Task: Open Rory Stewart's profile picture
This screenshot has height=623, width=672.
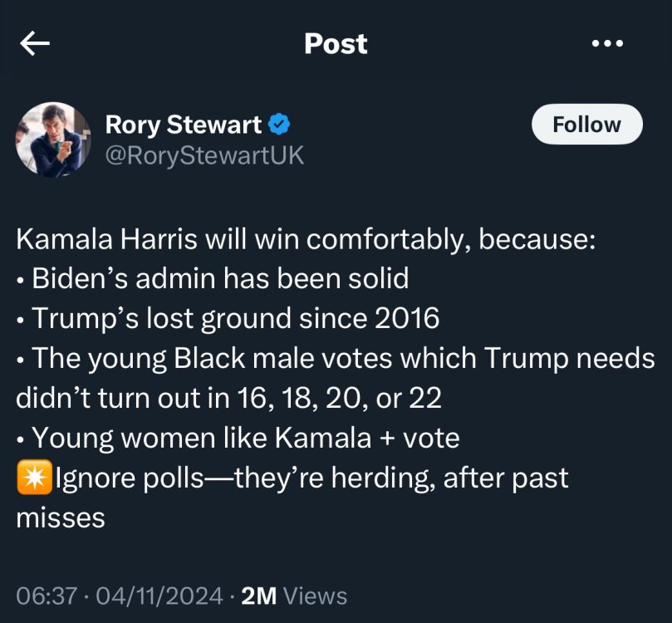Action: (53, 139)
